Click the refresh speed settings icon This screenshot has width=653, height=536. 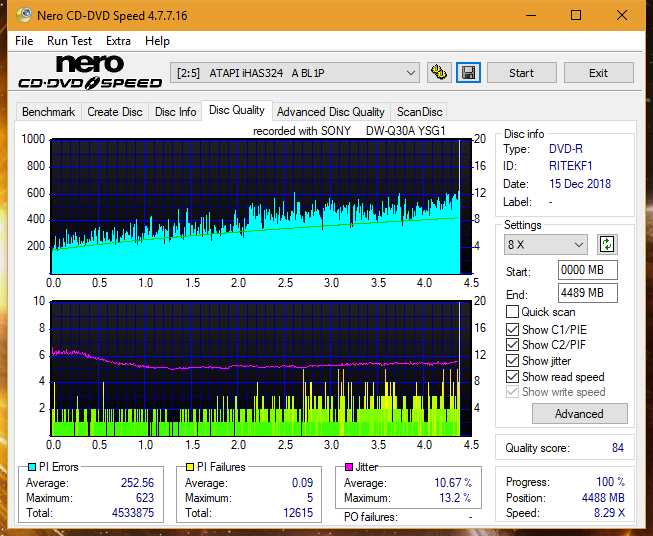coord(607,244)
